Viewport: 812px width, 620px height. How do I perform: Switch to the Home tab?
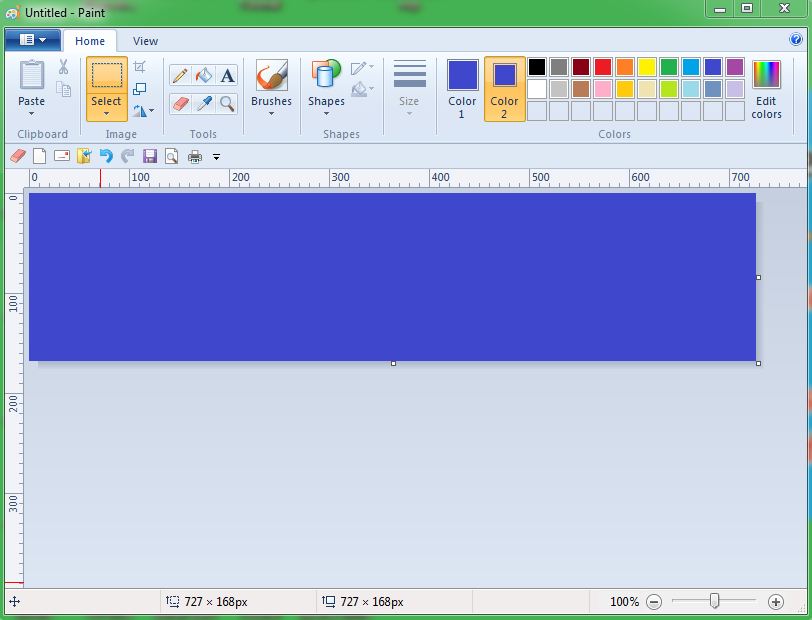pos(90,41)
